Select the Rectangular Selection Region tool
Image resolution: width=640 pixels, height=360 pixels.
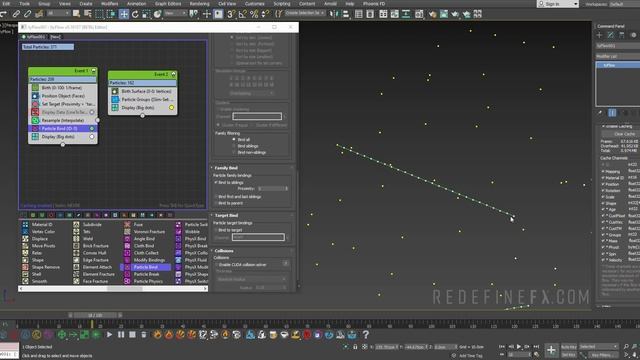pos(99,14)
